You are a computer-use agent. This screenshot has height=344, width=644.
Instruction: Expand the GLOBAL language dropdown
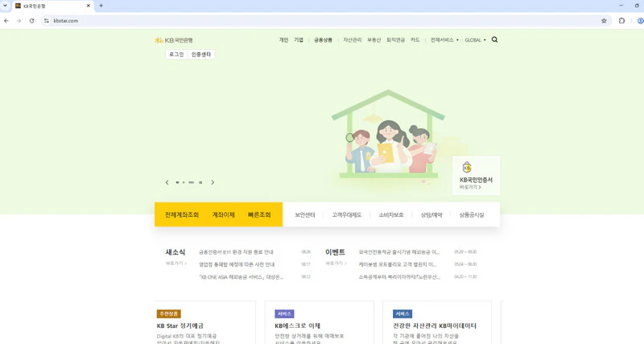pyautogui.click(x=475, y=39)
